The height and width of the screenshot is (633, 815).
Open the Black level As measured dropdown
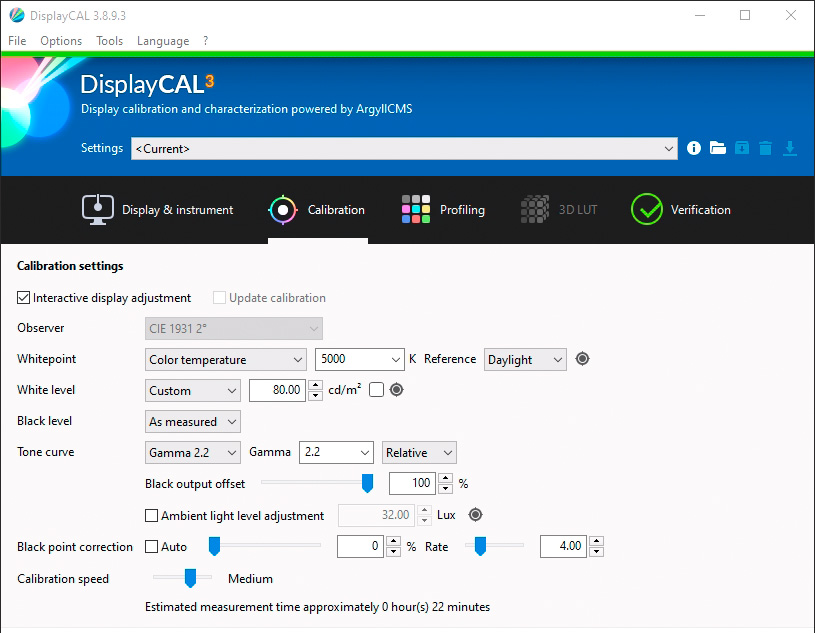coord(193,421)
